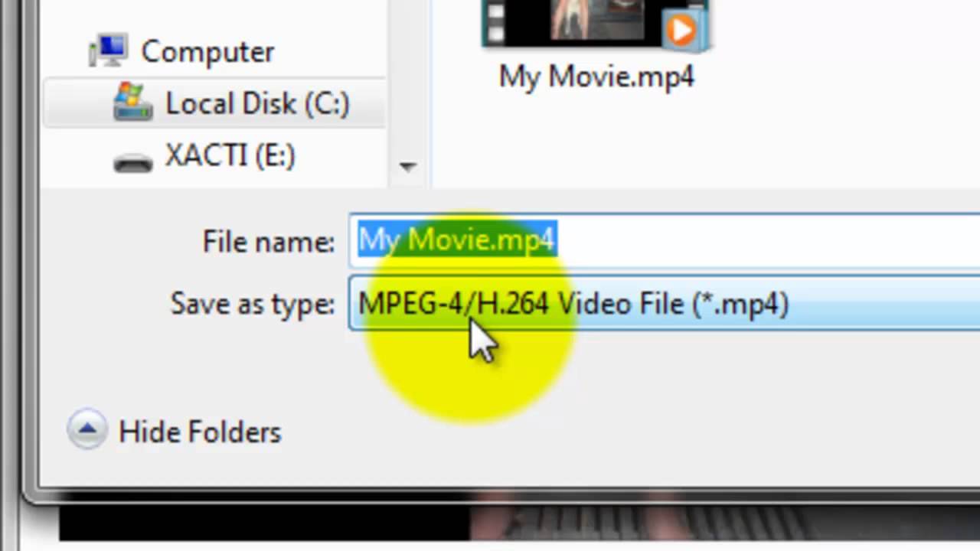
Task: Click inside the File name text field
Action: [665, 240]
